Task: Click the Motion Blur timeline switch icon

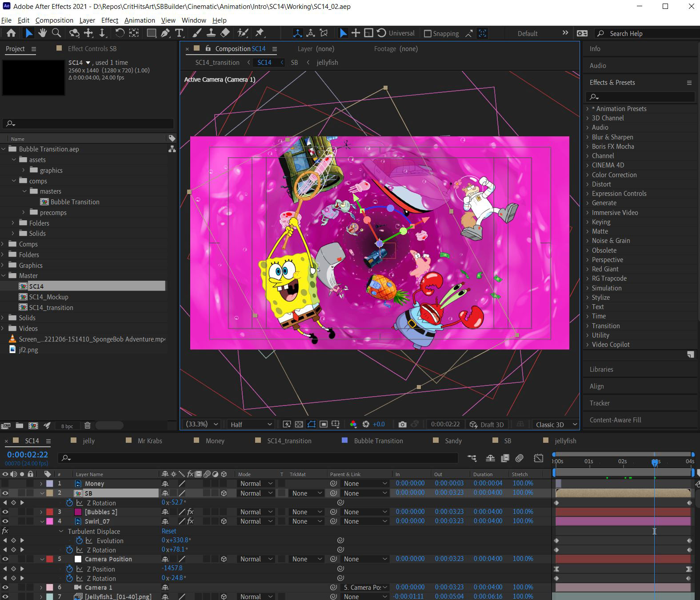Action: coord(519,458)
